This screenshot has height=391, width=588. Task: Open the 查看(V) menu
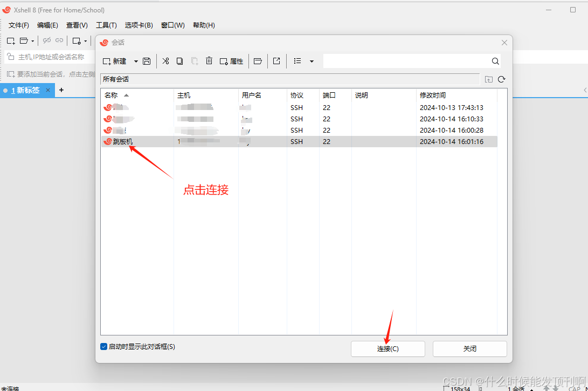point(77,25)
